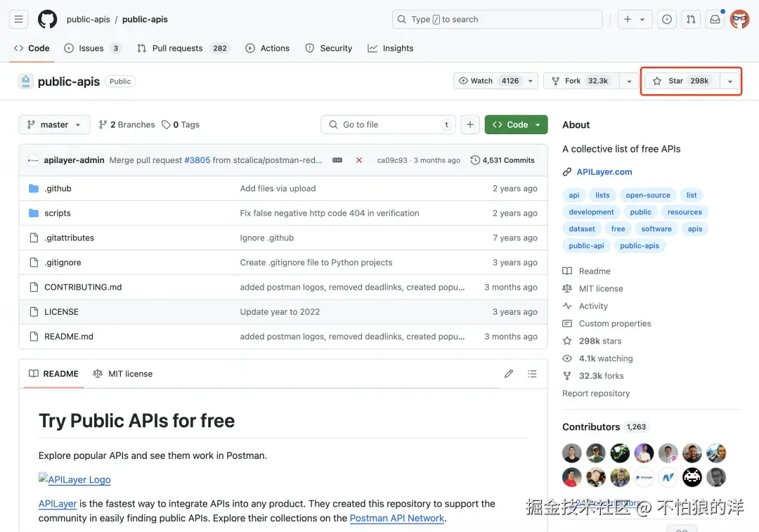This screenshot has width=759, height=532.
Task: Open the fork options dropdown arrow
Action: [629, 81]
